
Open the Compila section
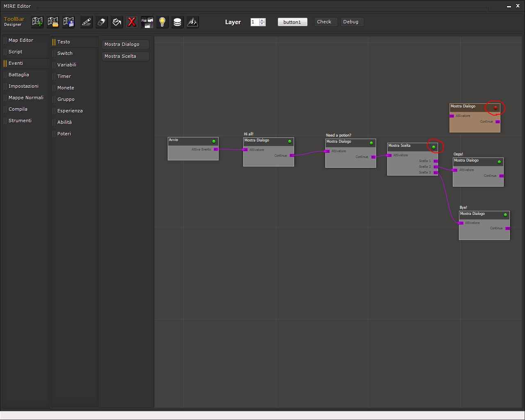[x=25, y=109]
